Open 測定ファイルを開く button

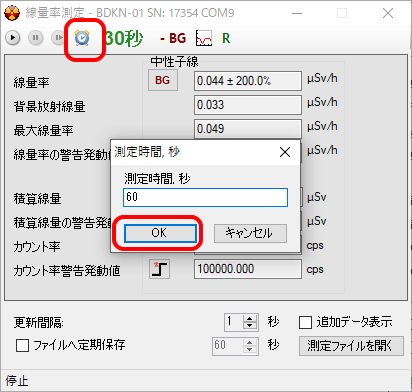[351, 346]
